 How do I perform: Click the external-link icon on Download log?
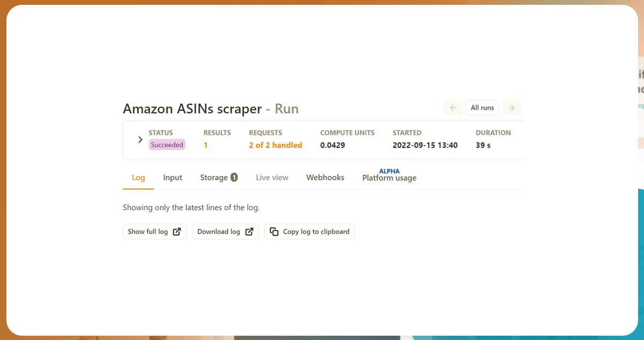click(x=249, y=232)
